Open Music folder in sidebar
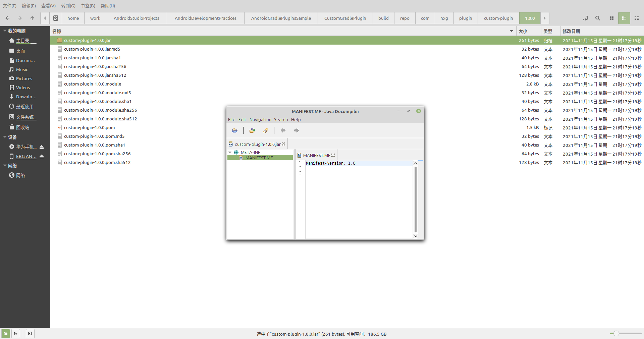 pos(22,69)
